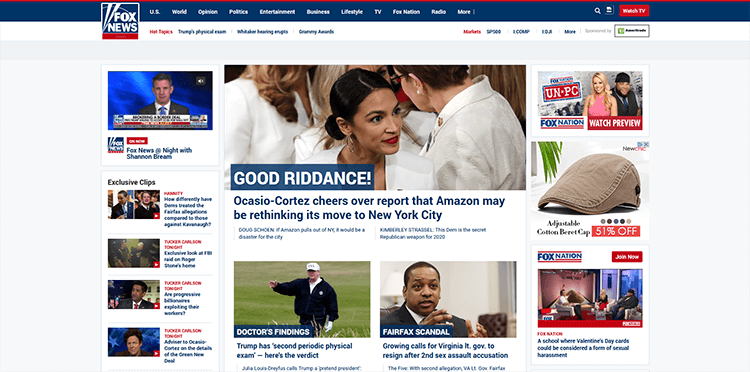Open the I:DJI market link
This screenshot has width=750, height=372.
point(547,32)
